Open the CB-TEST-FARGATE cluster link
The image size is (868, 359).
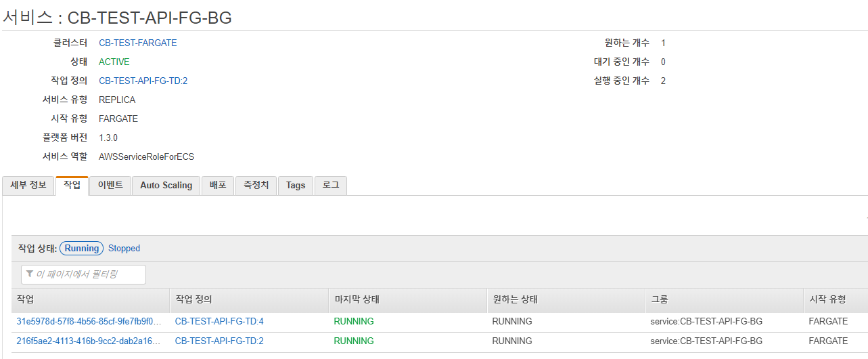coord(138,43)
